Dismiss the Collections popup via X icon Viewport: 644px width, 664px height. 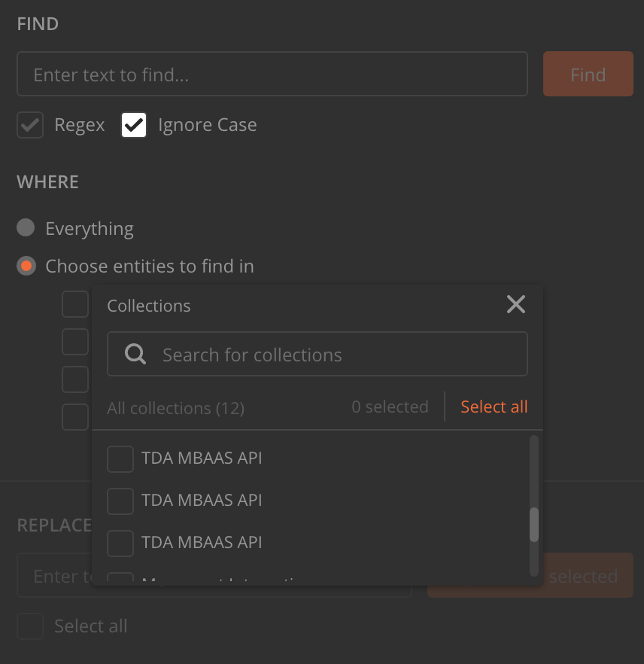coord(516,304)
